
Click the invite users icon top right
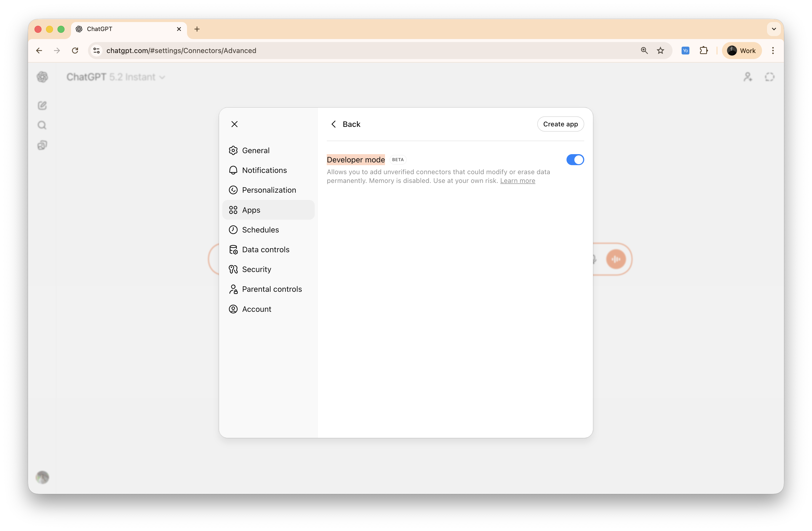(x=748, y=77)
